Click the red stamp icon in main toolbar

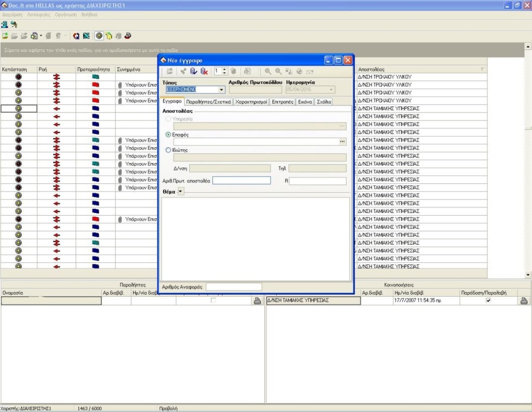(x=127, y=36)
